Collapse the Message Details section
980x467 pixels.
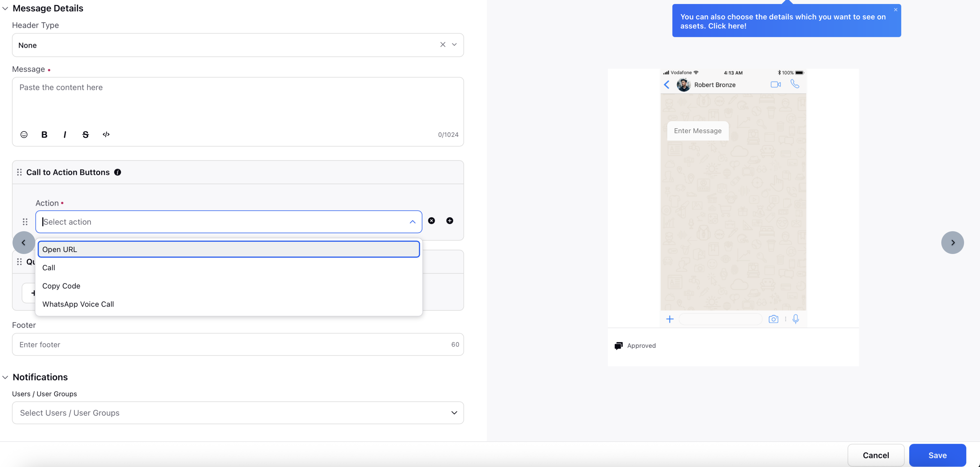(x=5, y=8)
